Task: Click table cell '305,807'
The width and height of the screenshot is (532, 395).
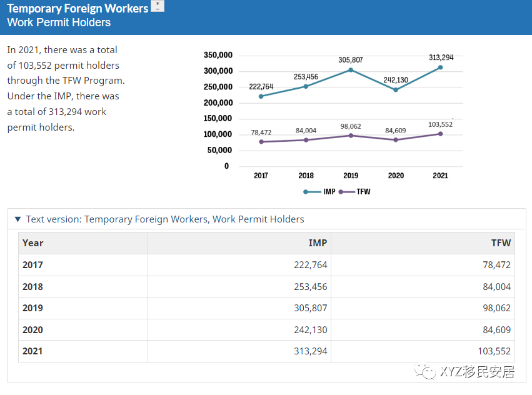Action: [x=239, y=308]
